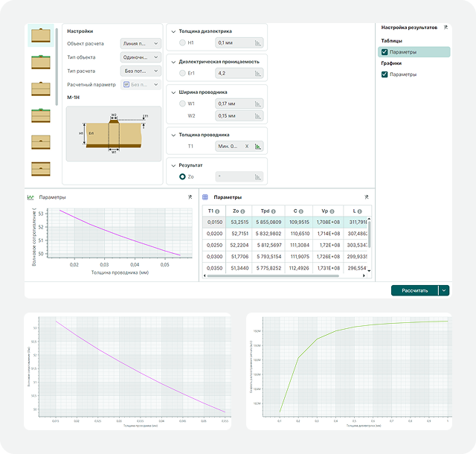The width and height of the screenshot is (476, 454).
Task: Click the pin icon beside Настройка результатов
Action: 446,28
